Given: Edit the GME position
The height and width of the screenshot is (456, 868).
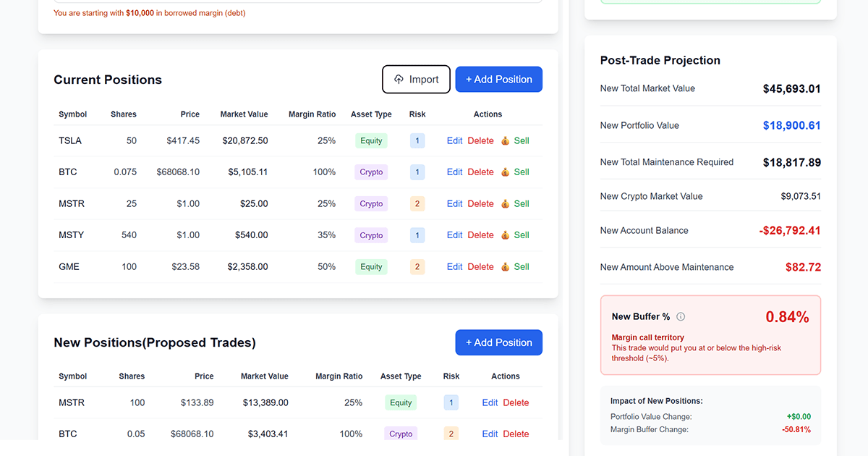Looking at the screenshot, I should point(454,267).
